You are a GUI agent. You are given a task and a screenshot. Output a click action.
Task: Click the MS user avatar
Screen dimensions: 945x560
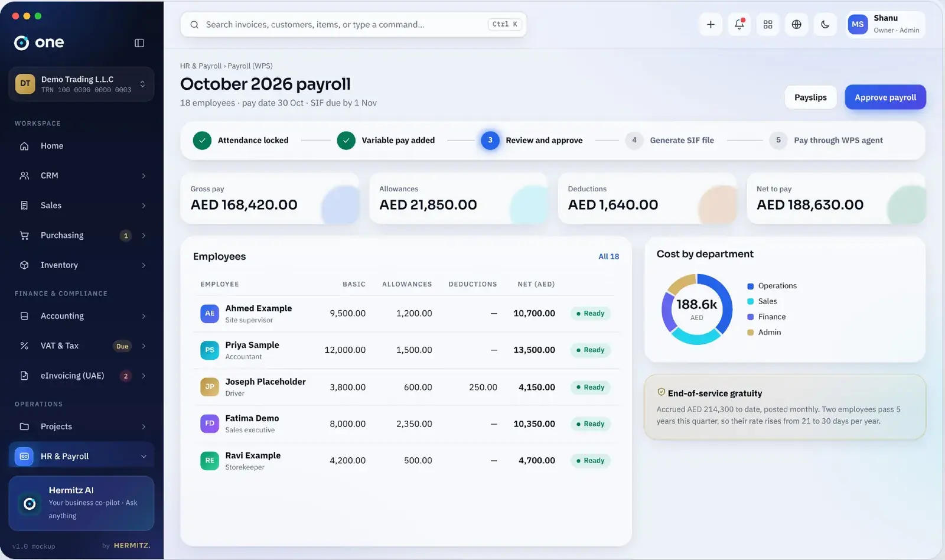(x=858, y=24)
